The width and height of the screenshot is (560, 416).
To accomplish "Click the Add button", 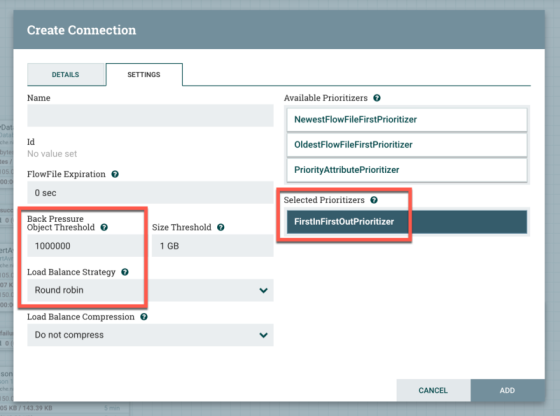I will [508, 390].
